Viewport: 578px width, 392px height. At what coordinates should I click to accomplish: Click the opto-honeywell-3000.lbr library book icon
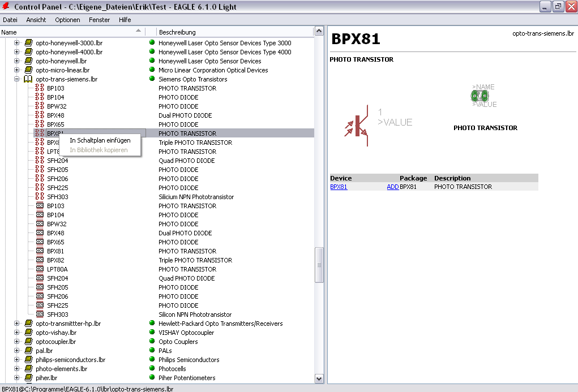coord(28,43)
